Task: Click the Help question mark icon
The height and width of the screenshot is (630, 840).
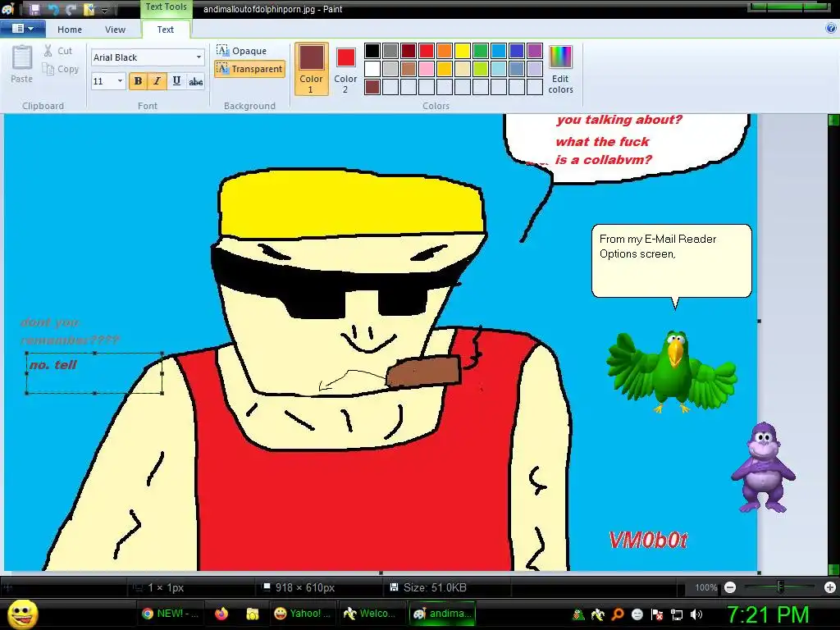Action: [x=831, y=29]
